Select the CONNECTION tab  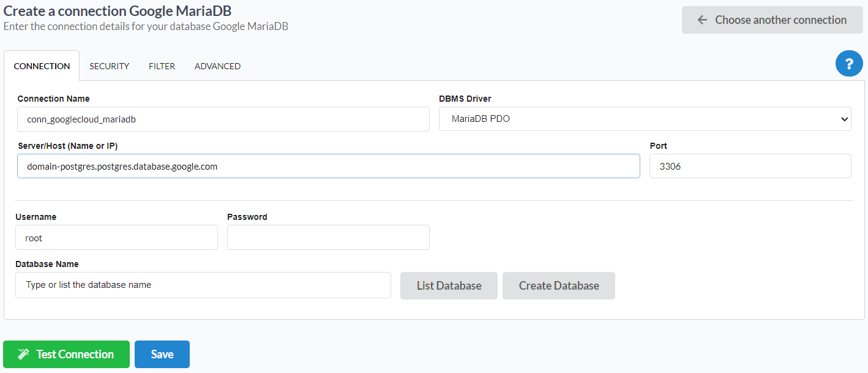[x=42, y=66]
